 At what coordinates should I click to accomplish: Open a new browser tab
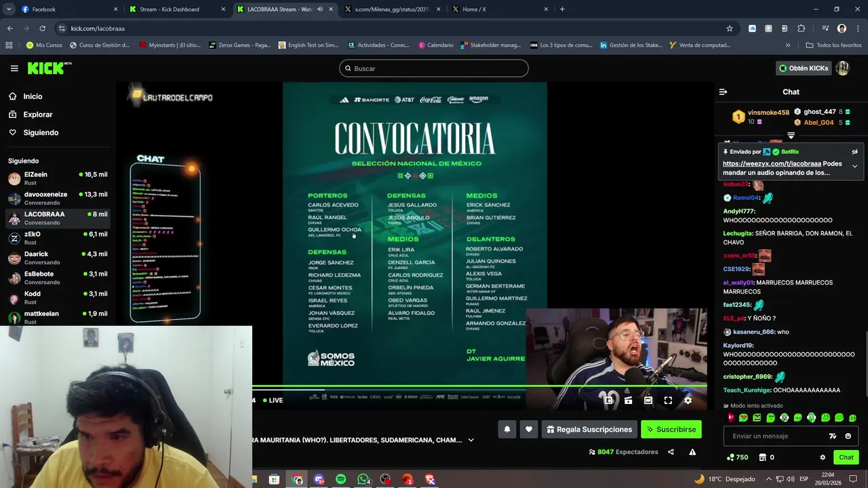(x=562, y=9)
